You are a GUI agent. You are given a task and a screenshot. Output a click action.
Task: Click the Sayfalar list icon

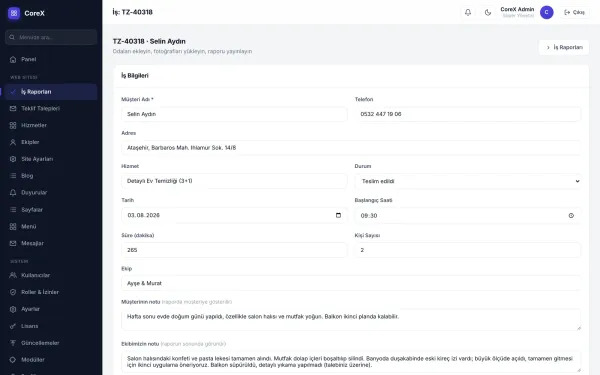click(x=13, y=210)
